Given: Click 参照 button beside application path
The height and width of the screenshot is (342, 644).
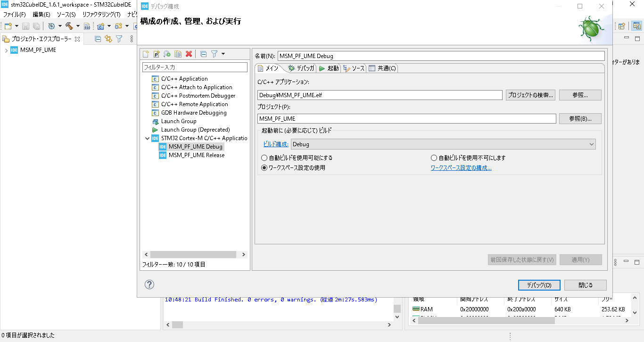Looking at the screenshot, I should (x=580, y=95).
